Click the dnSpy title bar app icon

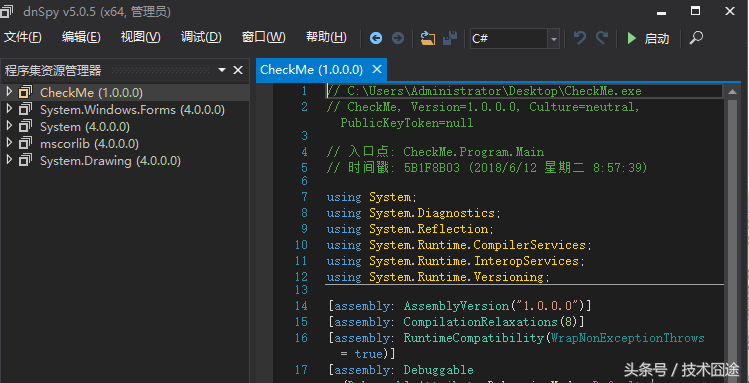[7, 11]
